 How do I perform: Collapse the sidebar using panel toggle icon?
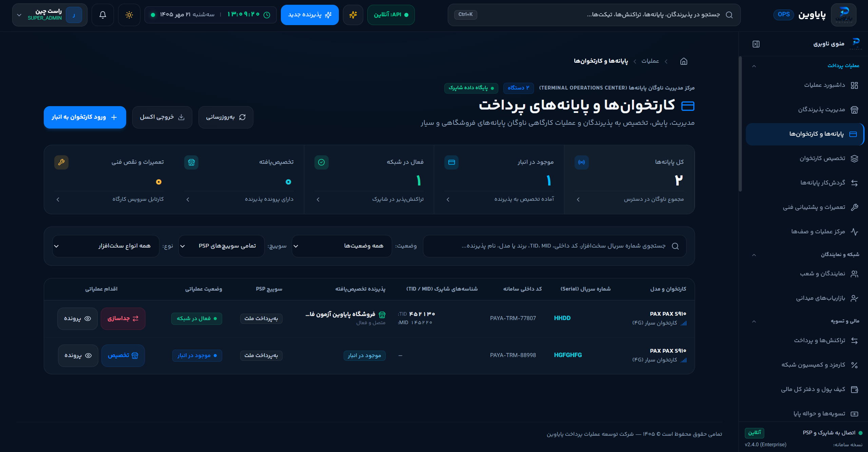(x=756, y=44)
